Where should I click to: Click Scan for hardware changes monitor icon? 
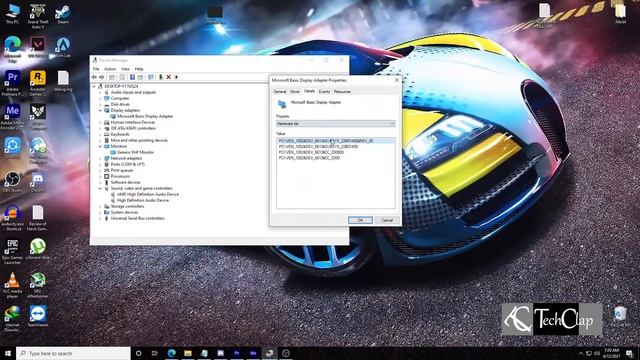pos(151,77)
